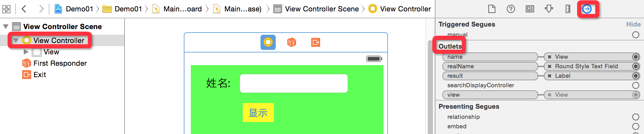Click the Exit icon in scene dock
This screenshot has width=644, height=134.
coord(316,42)
